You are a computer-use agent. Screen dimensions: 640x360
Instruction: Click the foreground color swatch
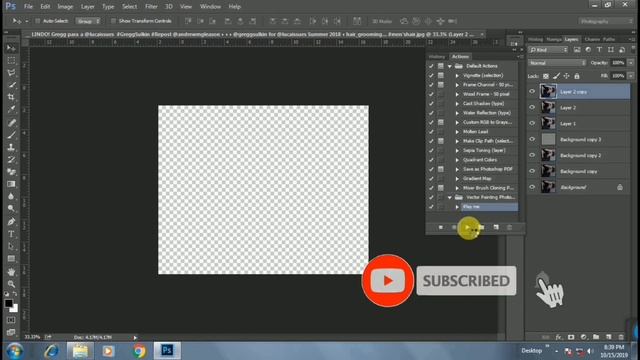click(x=9, y=303)
